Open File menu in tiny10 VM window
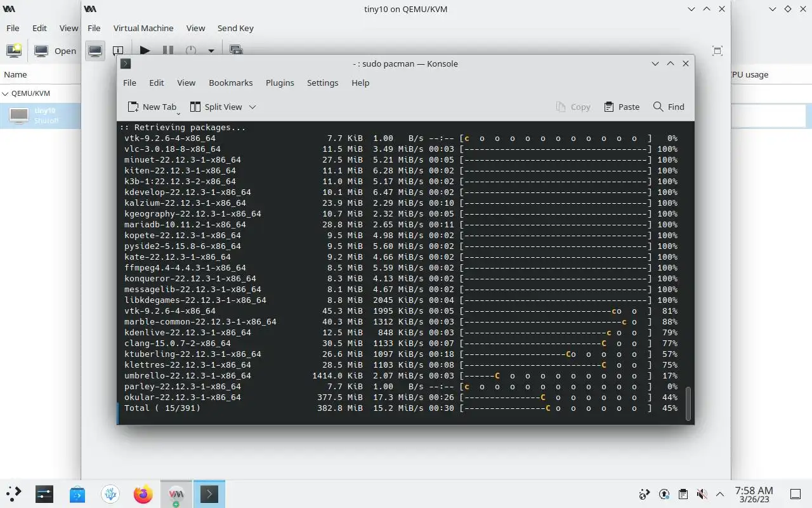Image resolution: width=812 pixels, height=508 pixels. [x=94, y=28]
